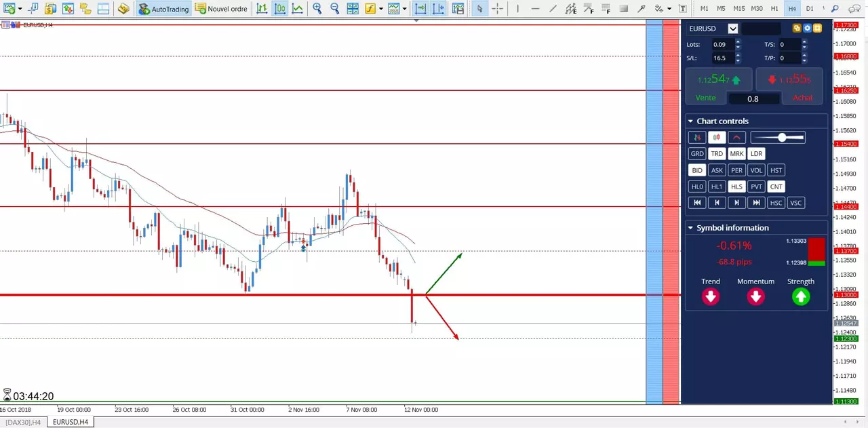Viewport: 868px width, 428px height.
Task: Toggle the CNT button
Action: (776, 187)
